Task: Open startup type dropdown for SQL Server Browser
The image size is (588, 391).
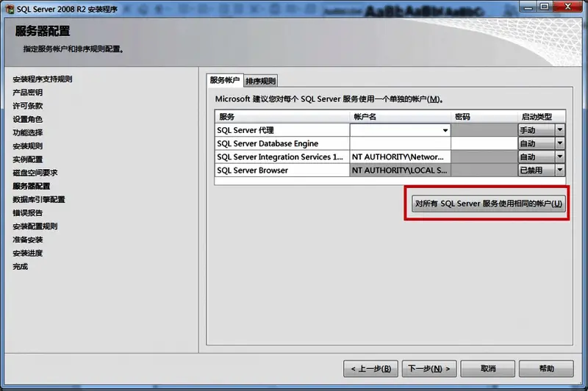Action: [x=560, y=170]
